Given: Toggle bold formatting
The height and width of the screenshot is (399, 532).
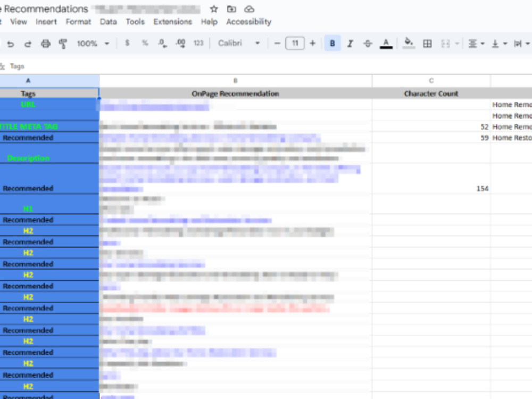Looking at the screenshot, I should coord(332,44).
